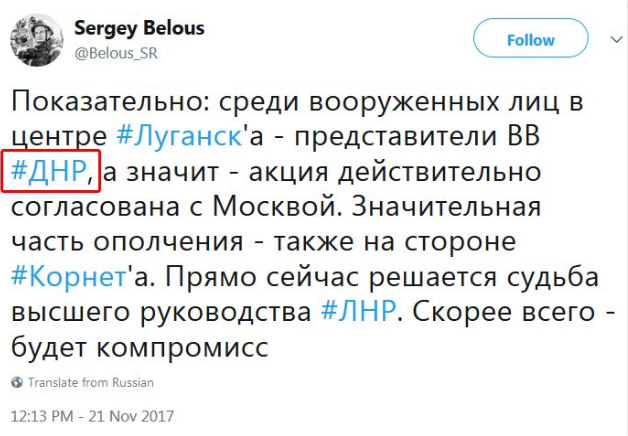Open the Sergey Belous display name link

[x=139, y=28]
